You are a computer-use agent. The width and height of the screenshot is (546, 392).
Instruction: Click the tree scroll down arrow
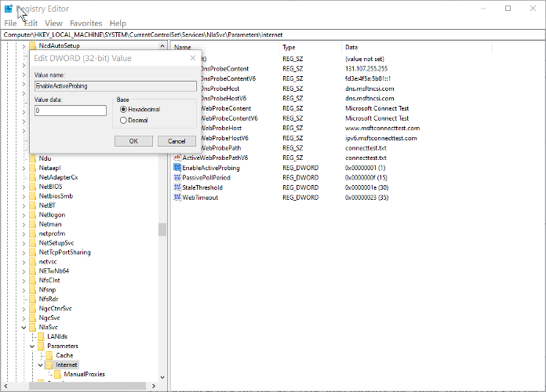(x=162, y=377)
